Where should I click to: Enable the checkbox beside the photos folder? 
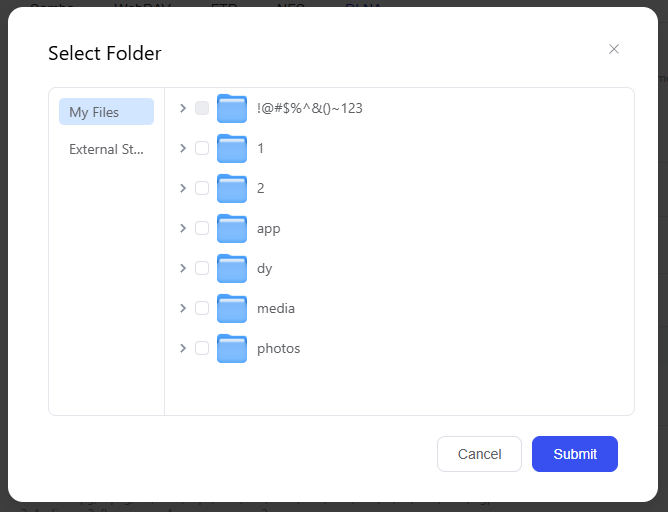click(202, 348)
